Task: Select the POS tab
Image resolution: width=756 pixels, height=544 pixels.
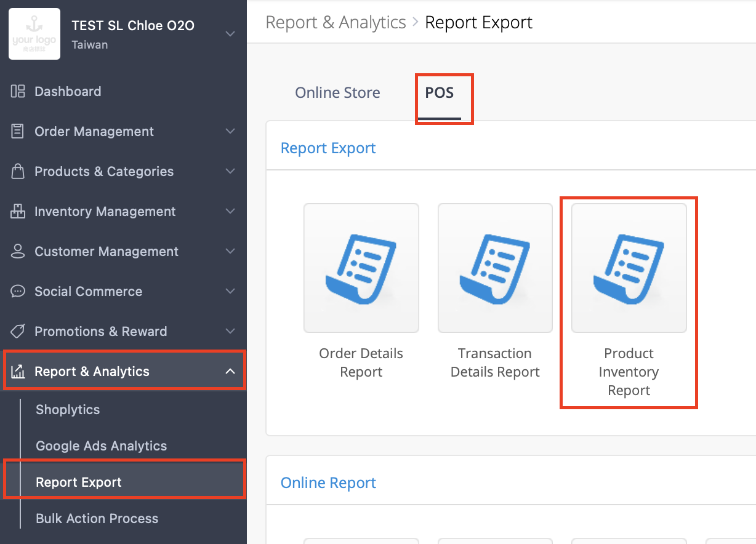Action: (440, 93)
